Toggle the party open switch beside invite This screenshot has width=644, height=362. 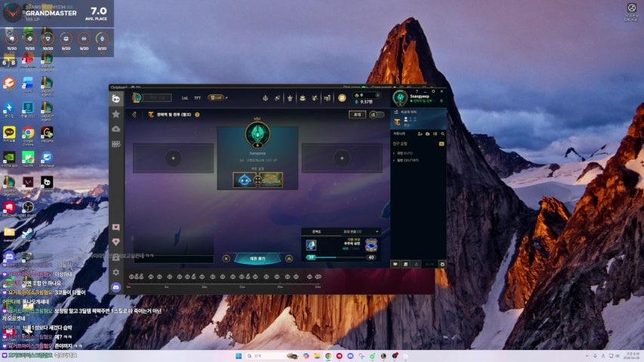coord(377,115)
